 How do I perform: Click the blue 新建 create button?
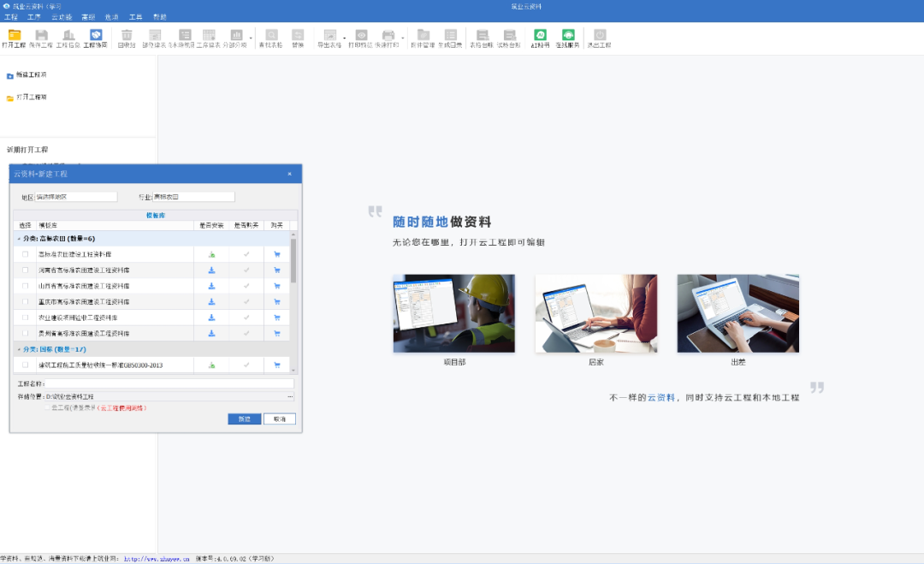click(x=245, y=419)
